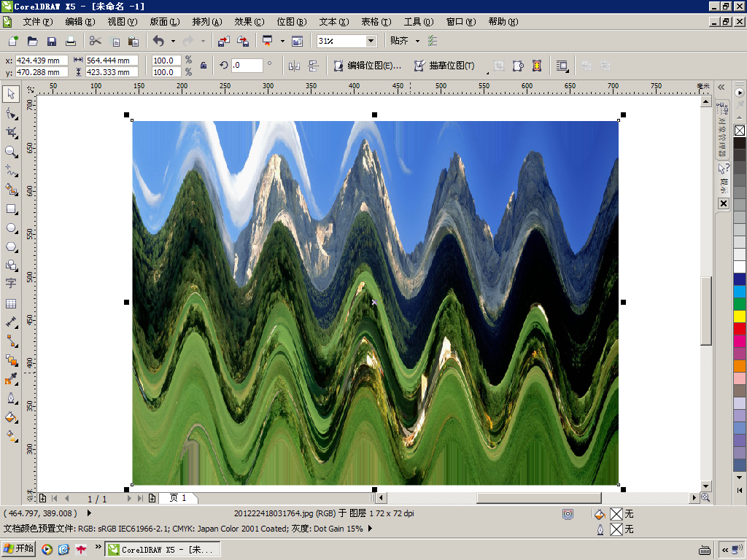Expand the color profile info arrow
Image resolution: width=747 pixels, height=560 pixels.
(370, 529)
